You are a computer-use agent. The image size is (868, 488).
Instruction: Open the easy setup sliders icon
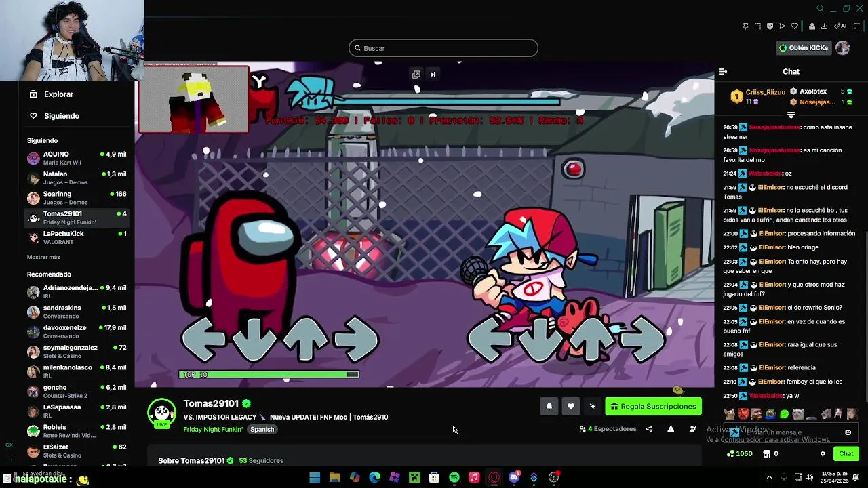[x=856, y=26]
